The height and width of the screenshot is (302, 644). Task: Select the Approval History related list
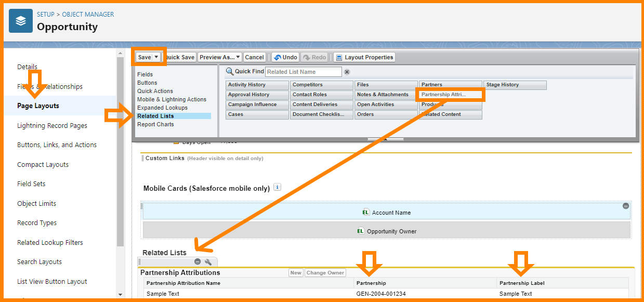point(257,95)
